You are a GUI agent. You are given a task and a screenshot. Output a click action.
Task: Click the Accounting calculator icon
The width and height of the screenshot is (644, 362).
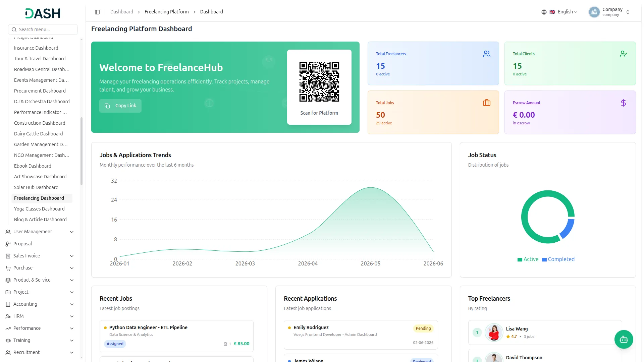(8, 304)
